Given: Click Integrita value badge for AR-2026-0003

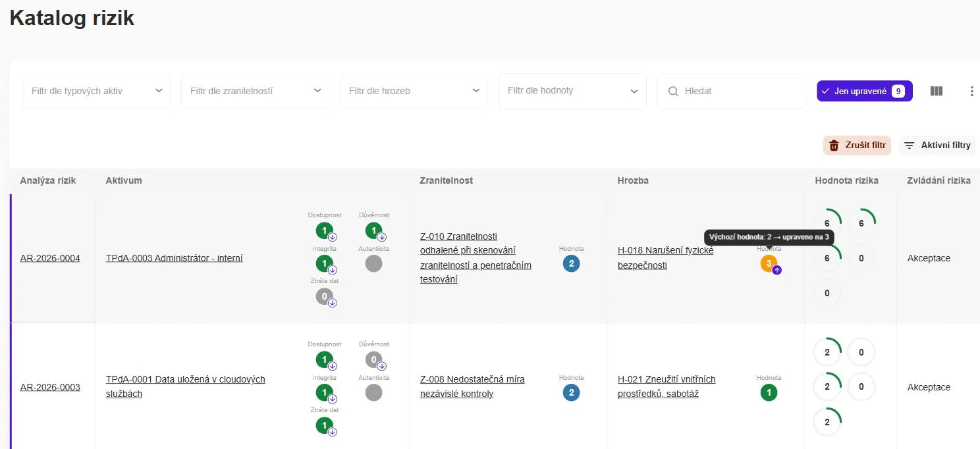Looking at the screenshot, I should click(324, 392).
